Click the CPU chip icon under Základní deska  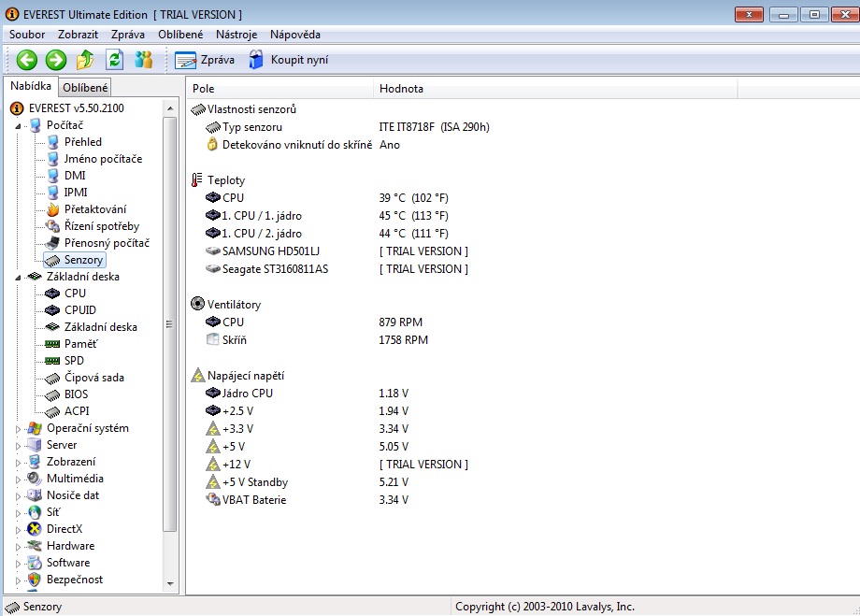(52, 294)
